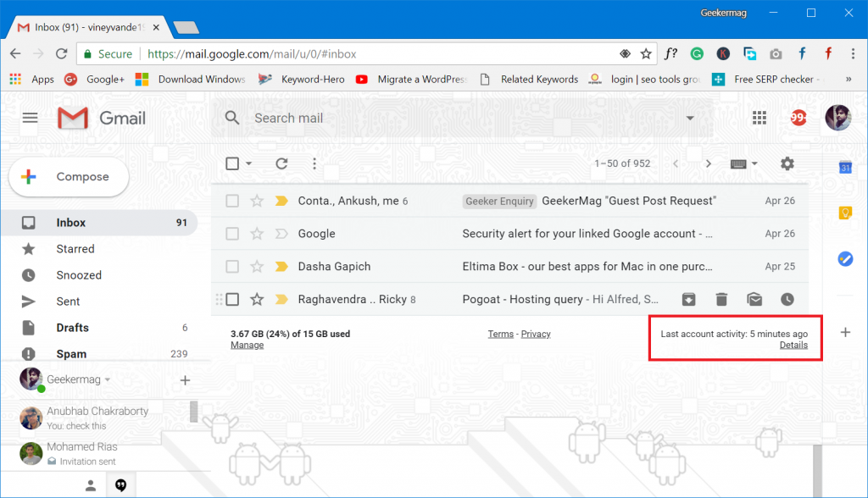Open chat with Anubhab Chakraborty
The width and height of the screenshot is (868, 498).
tap(105, 418)
